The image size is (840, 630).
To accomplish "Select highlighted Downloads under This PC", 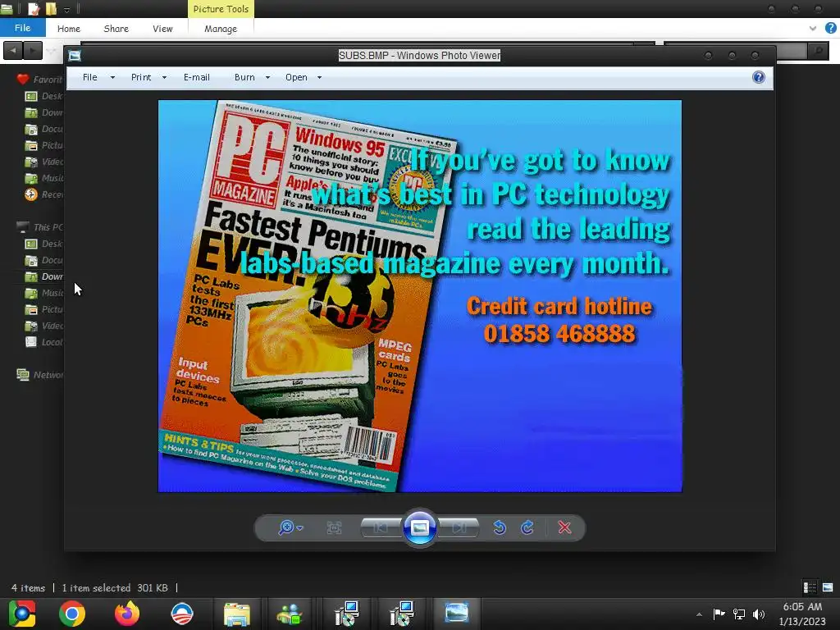I will pyautogui.click(x=44, y=276).
